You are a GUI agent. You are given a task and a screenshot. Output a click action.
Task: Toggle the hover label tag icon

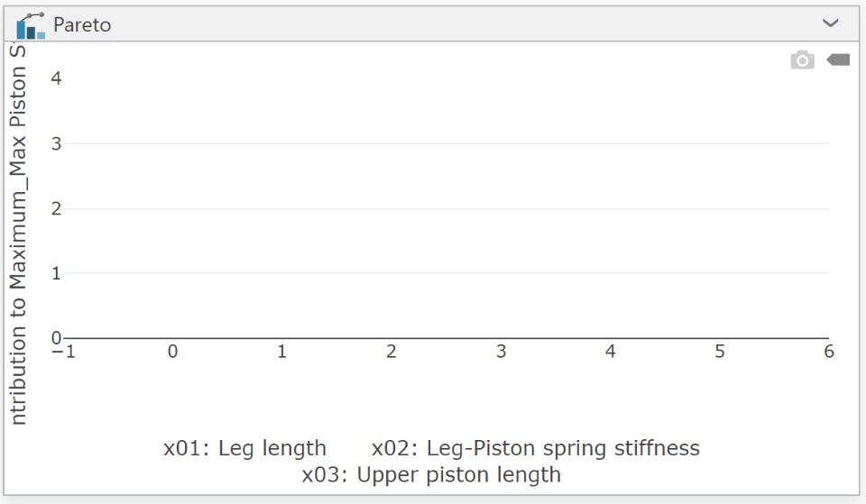[838, 60]
